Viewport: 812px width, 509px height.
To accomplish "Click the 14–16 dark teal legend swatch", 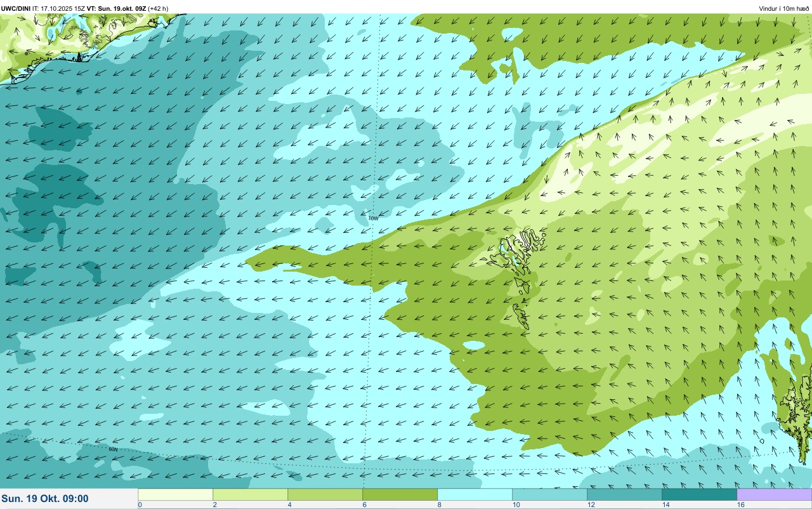I will (x=700, y=494).
